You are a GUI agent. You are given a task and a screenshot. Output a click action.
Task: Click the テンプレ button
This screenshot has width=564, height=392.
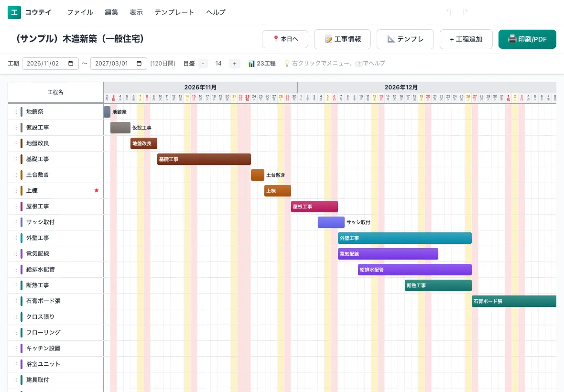405,39
